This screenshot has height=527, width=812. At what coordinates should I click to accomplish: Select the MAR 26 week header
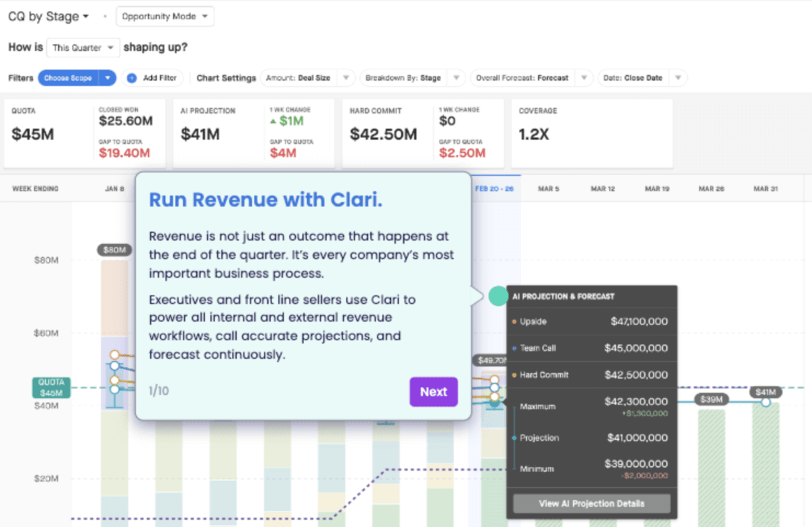click(x=710, y=189)
